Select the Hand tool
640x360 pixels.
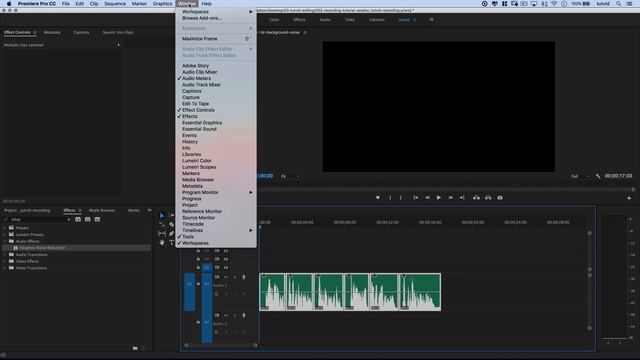click(x=162, y=242)
